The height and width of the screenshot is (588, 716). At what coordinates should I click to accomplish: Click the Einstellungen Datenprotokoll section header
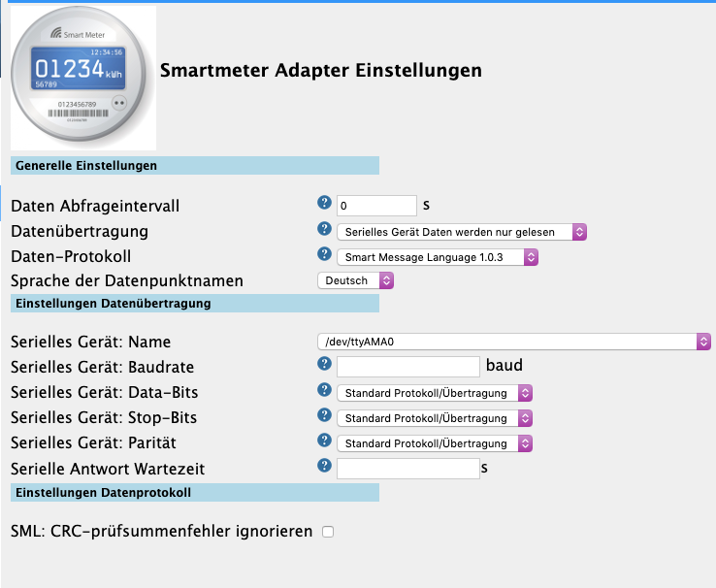[x=195, y=493]
